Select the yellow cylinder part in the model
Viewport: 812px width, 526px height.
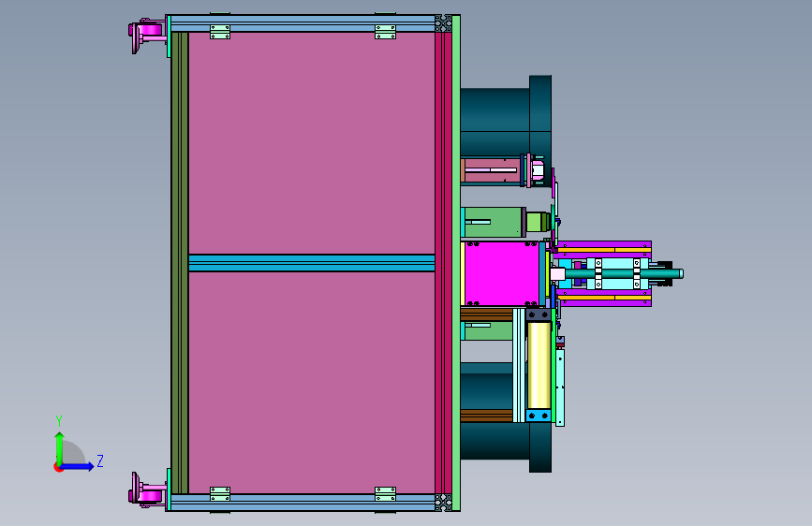click(539, 364)
